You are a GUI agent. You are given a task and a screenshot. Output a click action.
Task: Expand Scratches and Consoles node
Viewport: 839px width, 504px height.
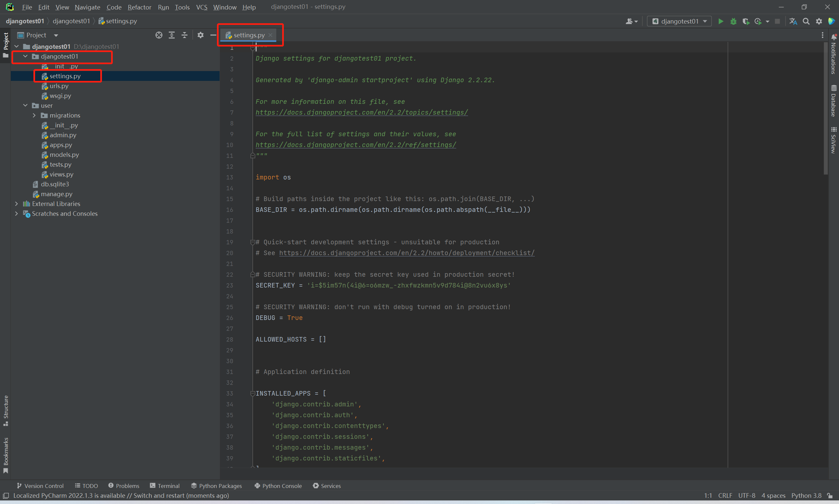pyautogui.click(x=17, y=213)
